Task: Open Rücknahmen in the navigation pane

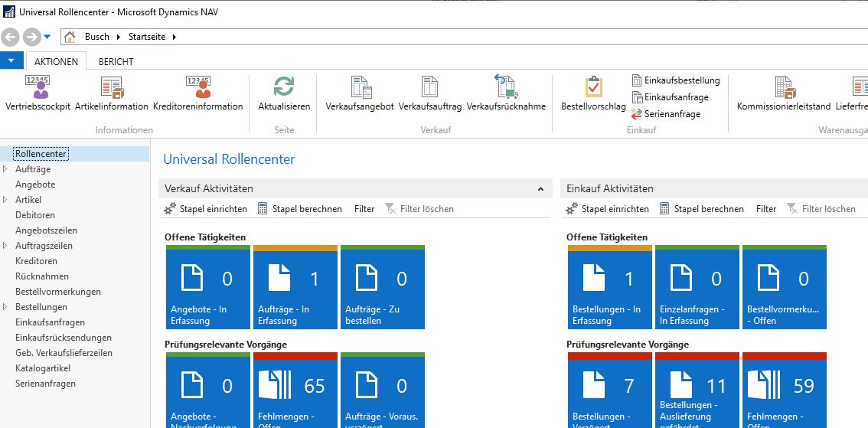Action: click(x=42, y=276)
